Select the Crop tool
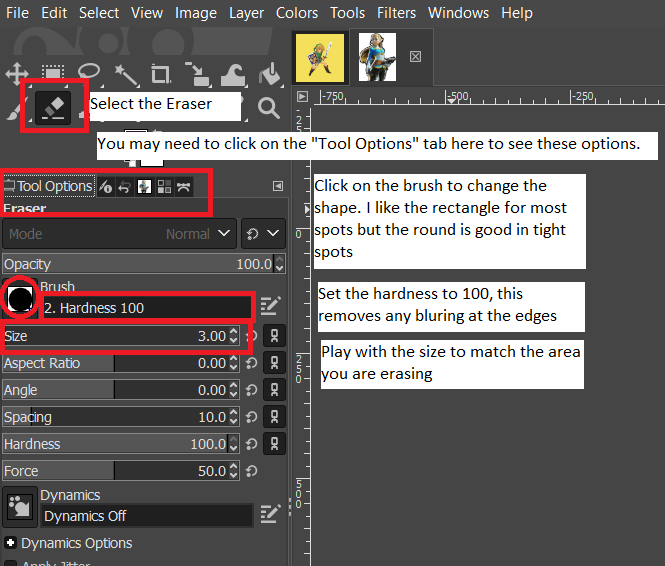This screenshot has width=665, height=566. click(x=161, y=74)
